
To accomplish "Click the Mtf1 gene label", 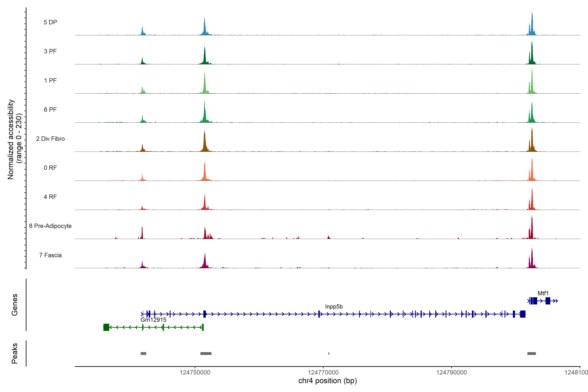I will tap(543, 293).
